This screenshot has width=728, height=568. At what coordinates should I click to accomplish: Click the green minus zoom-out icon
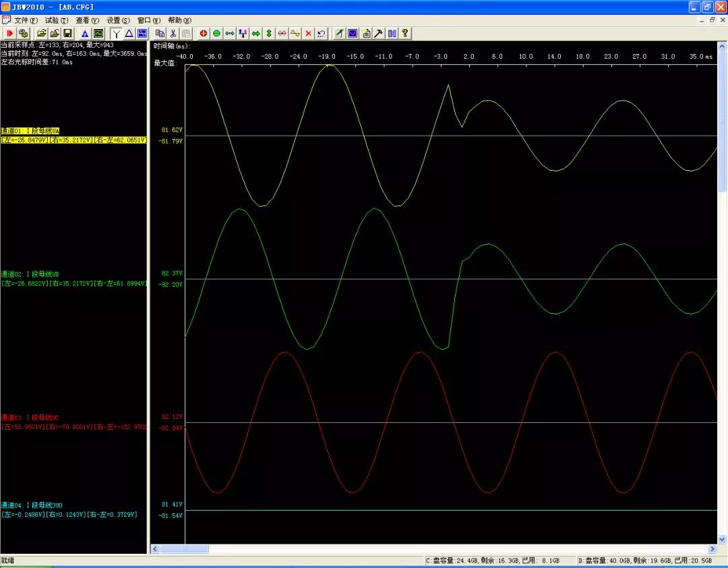click(217, 33)
